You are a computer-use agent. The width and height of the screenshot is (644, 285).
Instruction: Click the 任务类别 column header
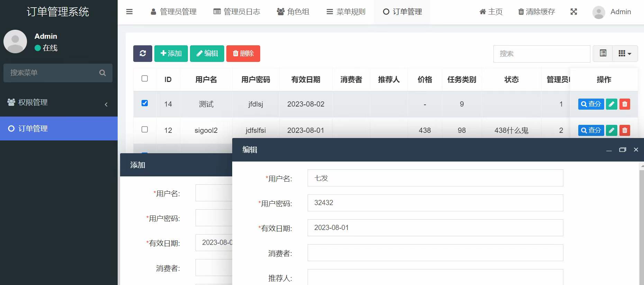(462, 80)
